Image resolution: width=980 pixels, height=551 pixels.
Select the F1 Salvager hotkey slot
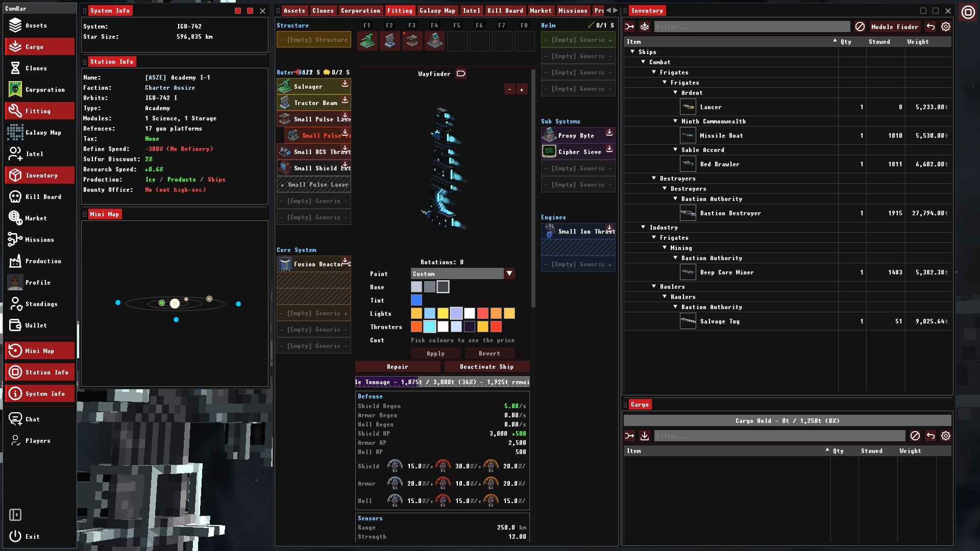[x=367, y=41]
